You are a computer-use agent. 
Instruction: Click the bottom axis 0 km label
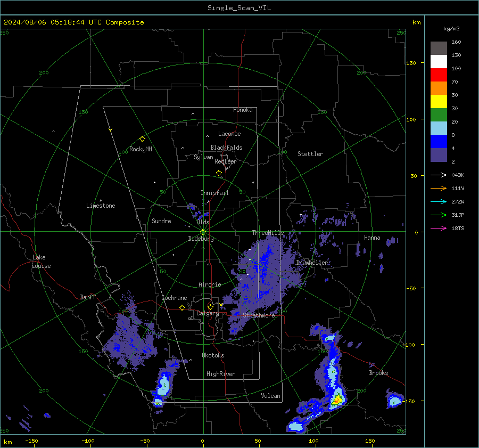click(x=202, y=441)
